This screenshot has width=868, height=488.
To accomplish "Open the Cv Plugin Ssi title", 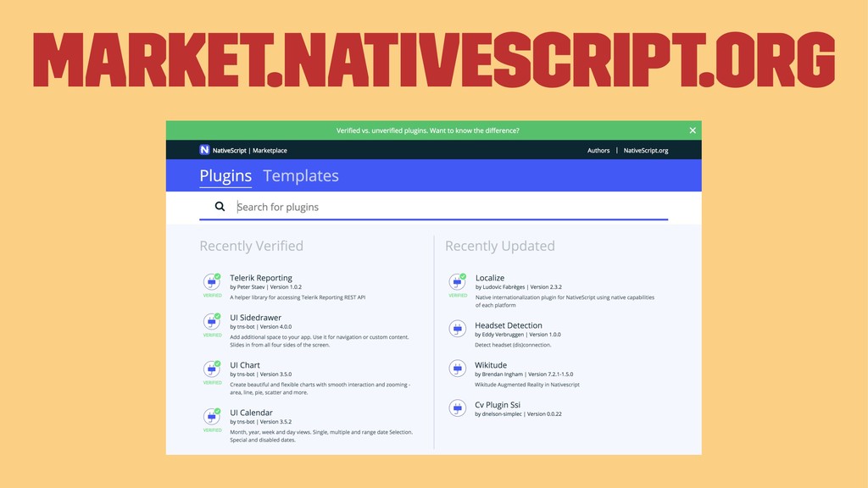I will coord(497,405).
